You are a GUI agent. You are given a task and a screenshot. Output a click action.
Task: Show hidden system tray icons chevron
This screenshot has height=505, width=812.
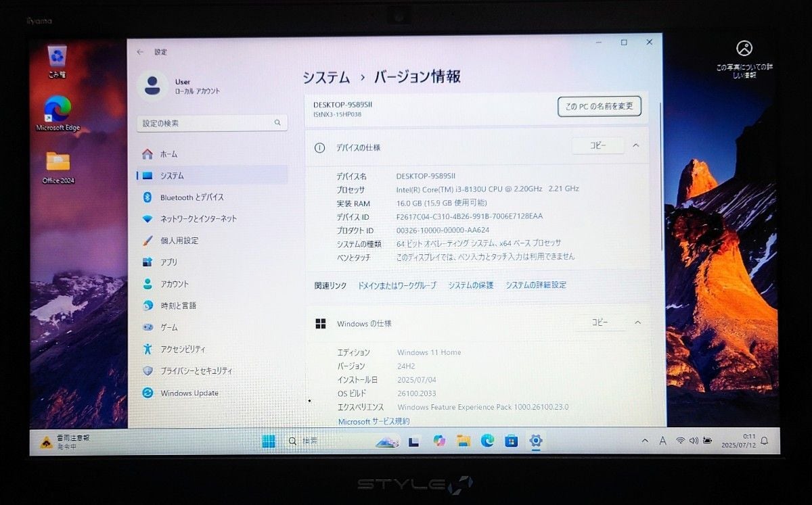(645, 441)
